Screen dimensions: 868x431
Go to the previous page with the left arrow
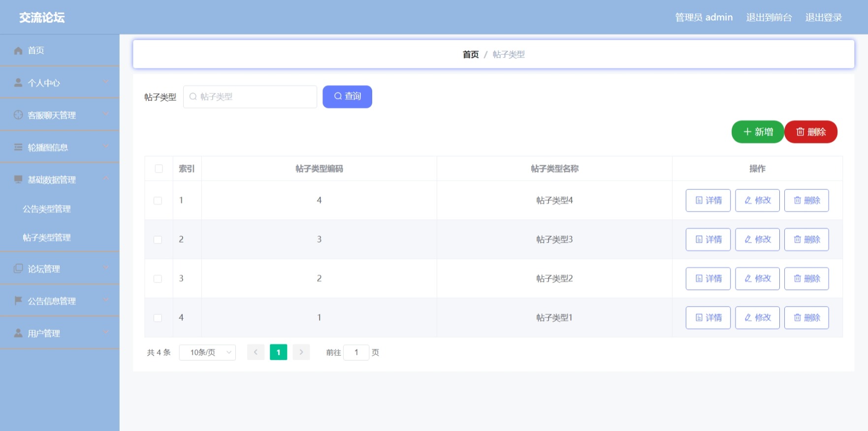pyautogui.click(x=256, y=352)
